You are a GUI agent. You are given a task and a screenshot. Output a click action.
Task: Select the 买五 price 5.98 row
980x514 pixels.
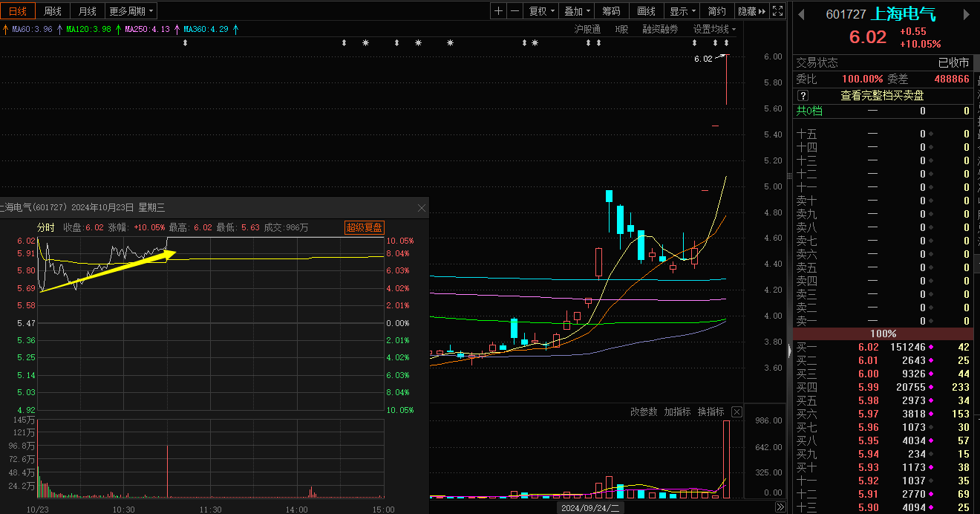[x=883, y=400]
